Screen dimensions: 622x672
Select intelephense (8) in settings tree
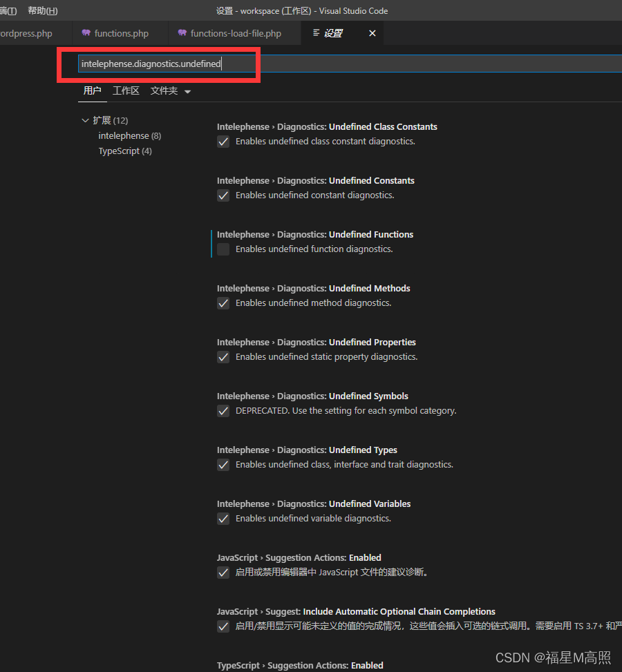(x=129, y=136)
